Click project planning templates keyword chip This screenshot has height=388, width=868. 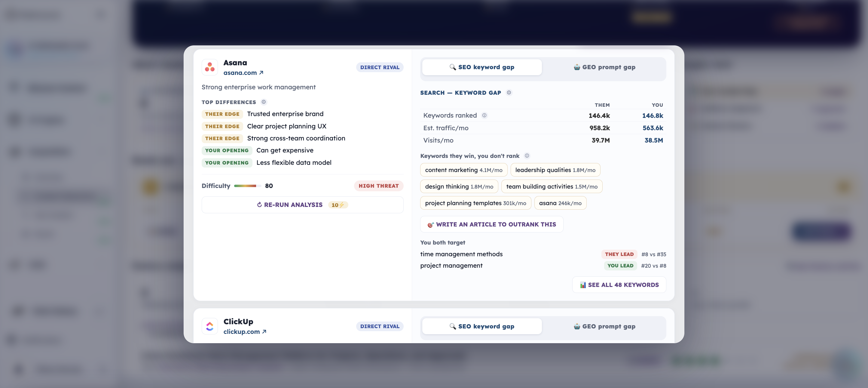[475, 203]
